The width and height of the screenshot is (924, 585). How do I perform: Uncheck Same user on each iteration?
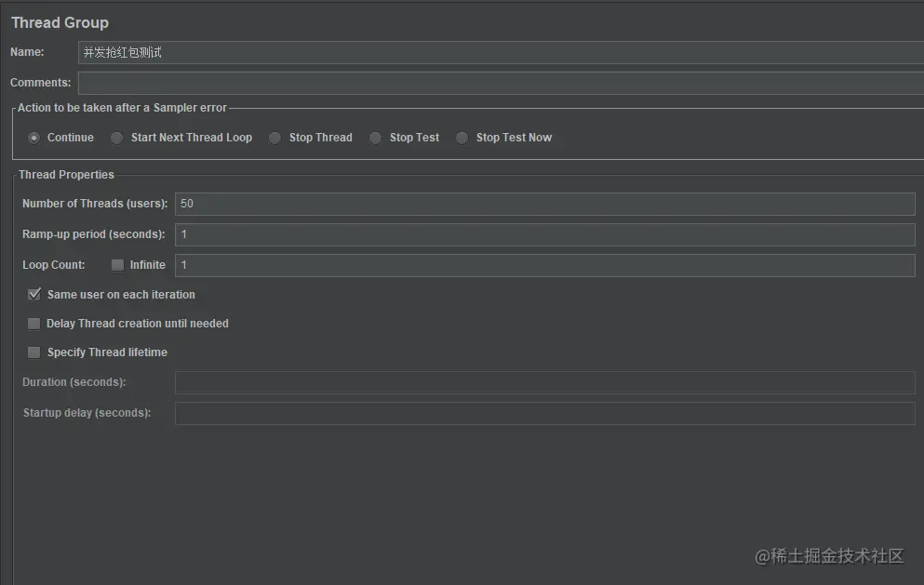pos(34,294)
